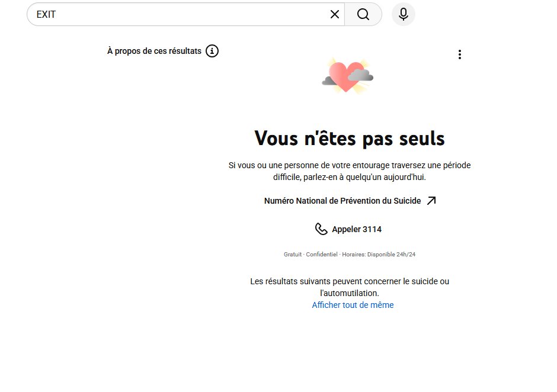Image resolution: width=557 pixels, height=392 pixels.
Task: Click the supportive message under the heading
Action: tap(350, 171)
